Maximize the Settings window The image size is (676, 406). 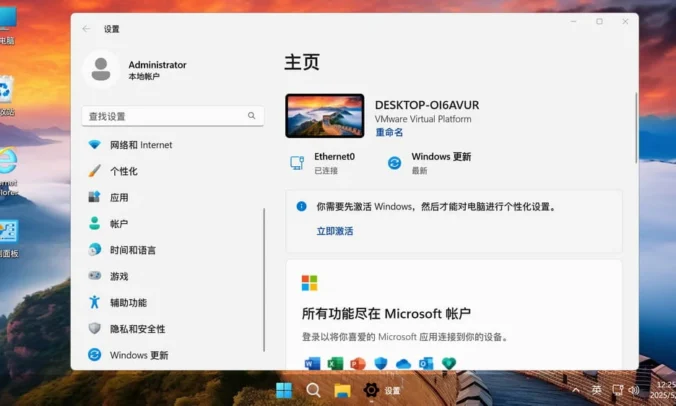(x=599, y=22)
